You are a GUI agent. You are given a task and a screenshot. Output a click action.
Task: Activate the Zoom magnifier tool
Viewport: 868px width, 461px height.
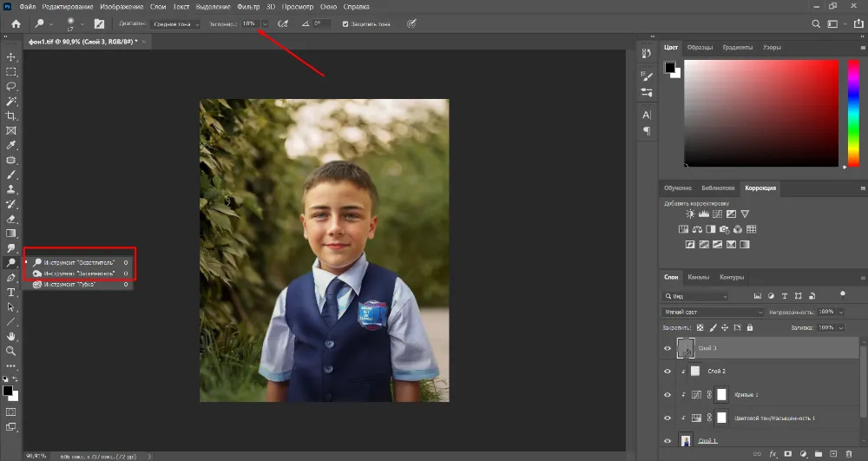click(x=11, y=351)
